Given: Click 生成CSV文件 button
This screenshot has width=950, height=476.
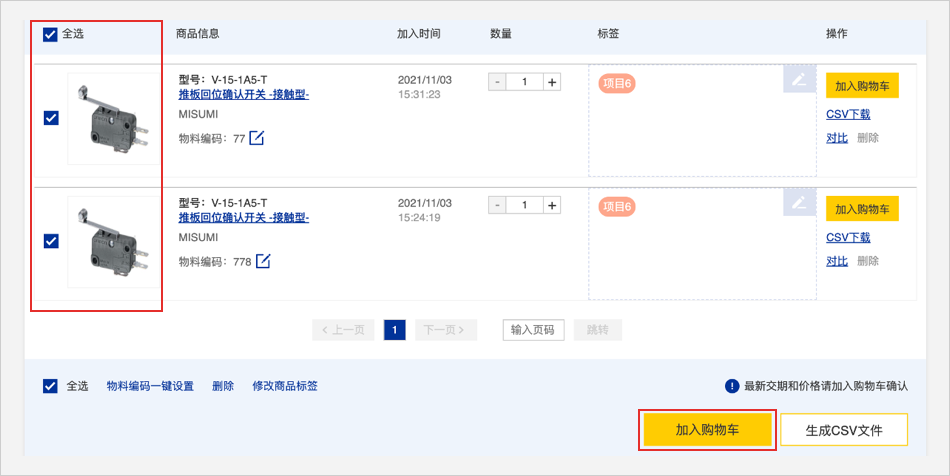Looking at the screenshot, I should (x=843, y=430).
